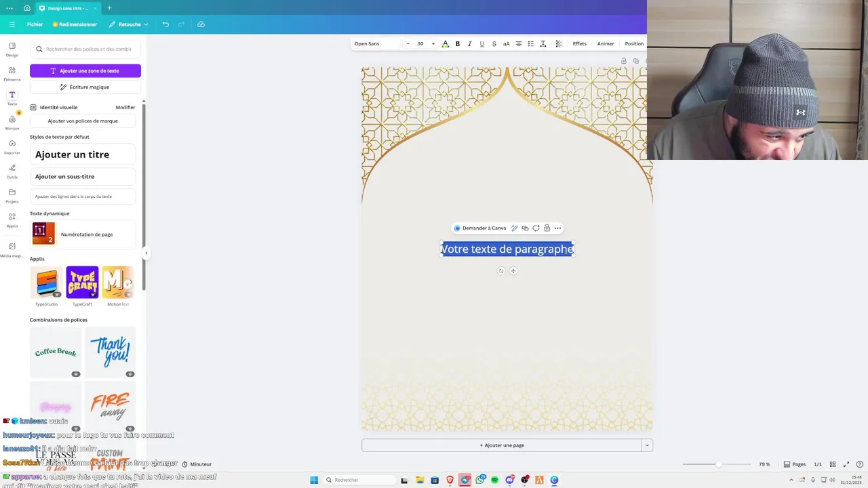Lock the selected text element

pyautogui.click(x=547, y=228)
